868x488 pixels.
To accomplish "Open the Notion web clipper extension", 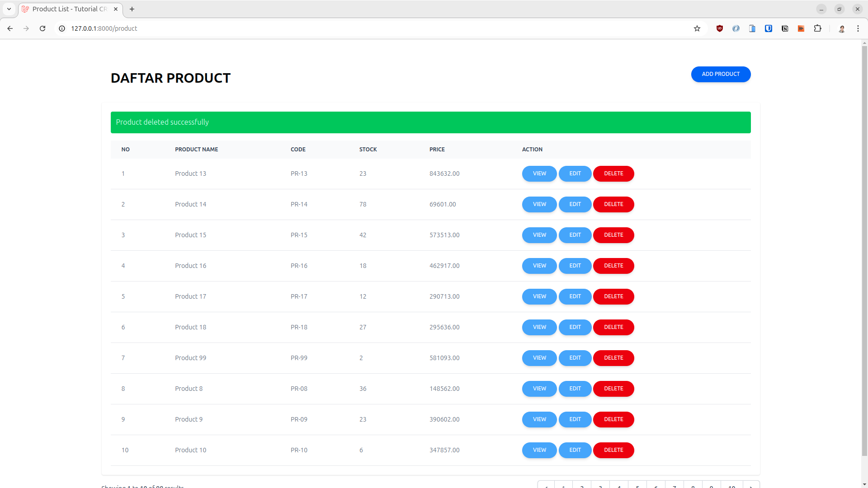I will point(785,28).
